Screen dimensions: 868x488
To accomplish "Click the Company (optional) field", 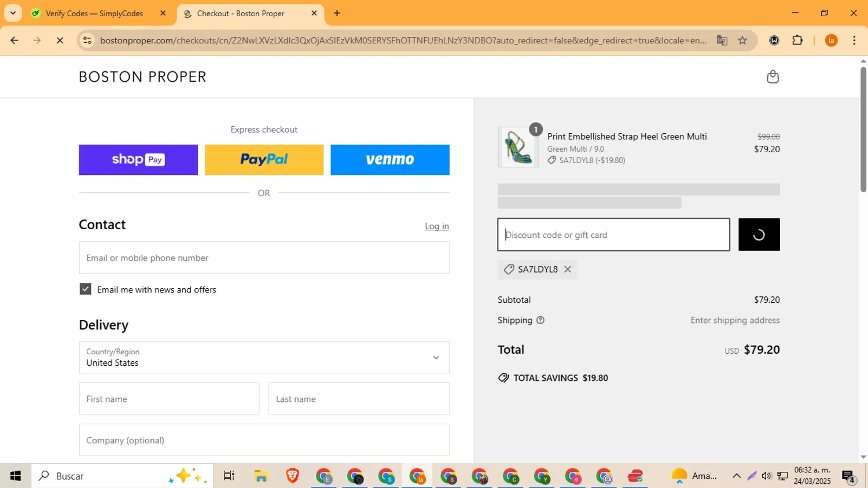I will click(264, 440).
